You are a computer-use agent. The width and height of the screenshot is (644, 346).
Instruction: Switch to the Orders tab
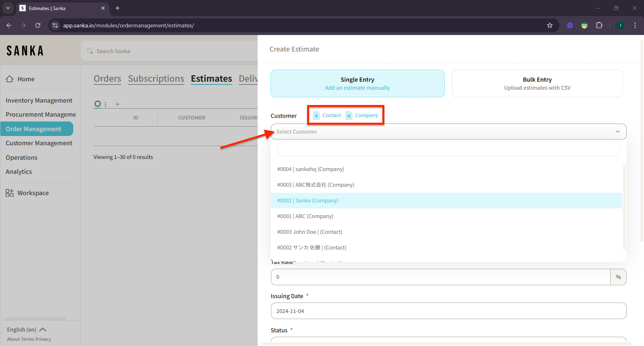[107, 79]
